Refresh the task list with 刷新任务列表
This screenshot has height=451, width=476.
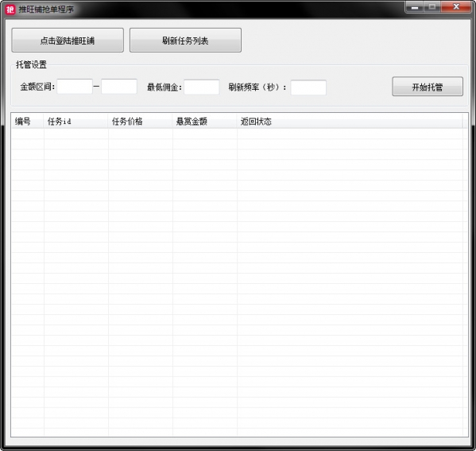[185, 40]
